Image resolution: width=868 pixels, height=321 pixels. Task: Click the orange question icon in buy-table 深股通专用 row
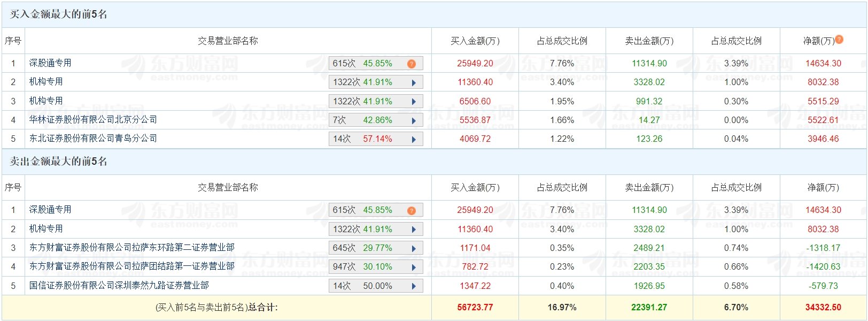(411, 64)
